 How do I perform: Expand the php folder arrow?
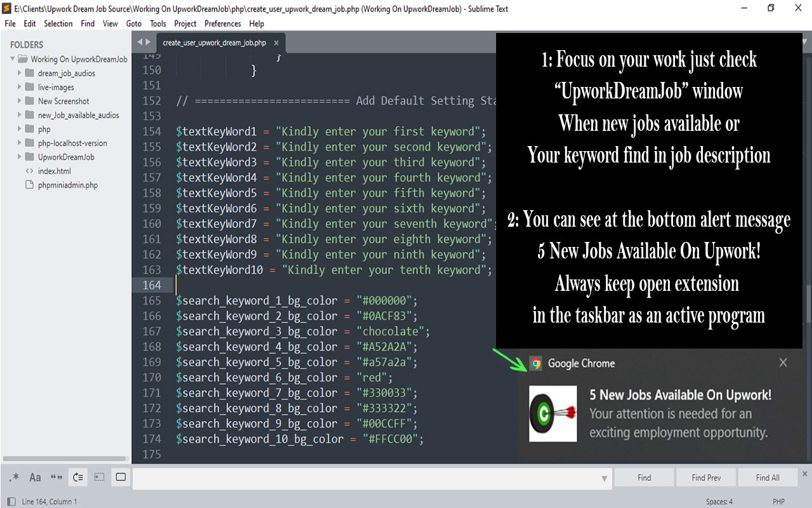[x=20, y=129]
